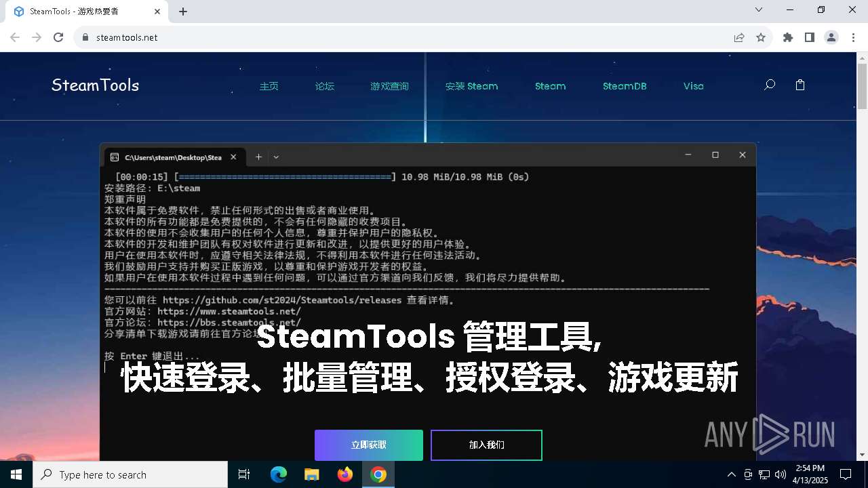Screen dimensions: 868x488
Task: Open the notification center icon
Action: (846, 474)
